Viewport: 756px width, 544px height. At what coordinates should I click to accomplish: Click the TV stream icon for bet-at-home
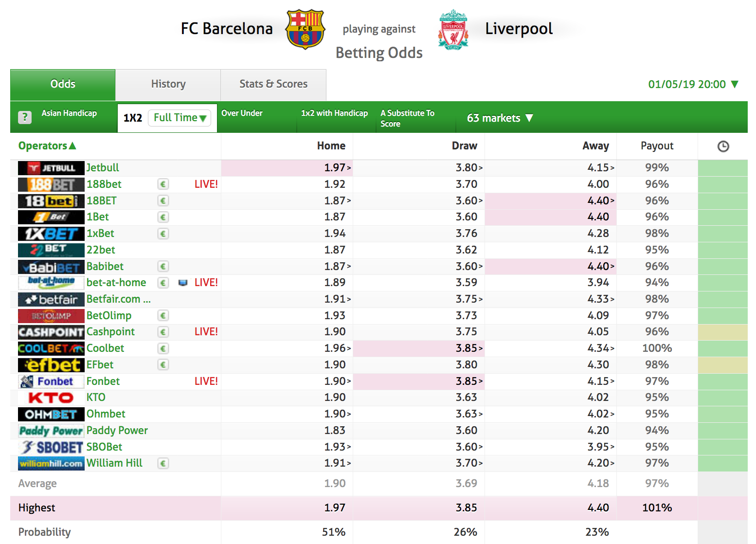183,283
